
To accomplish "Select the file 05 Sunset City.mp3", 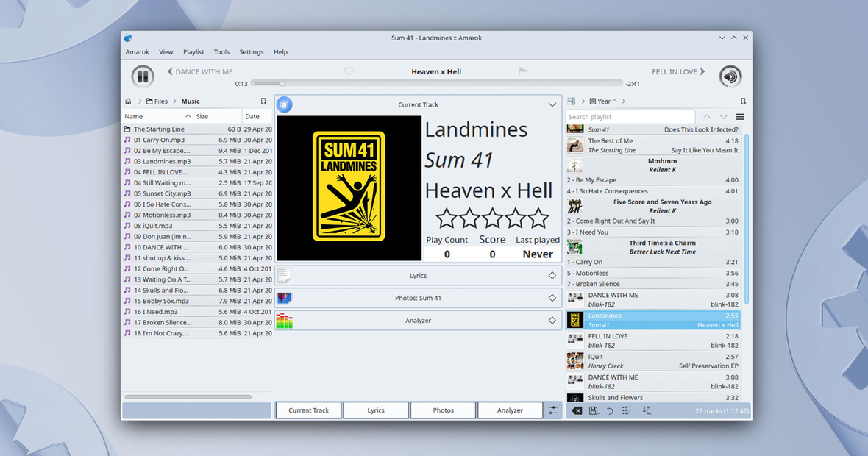I will click(x=197, y=193).
